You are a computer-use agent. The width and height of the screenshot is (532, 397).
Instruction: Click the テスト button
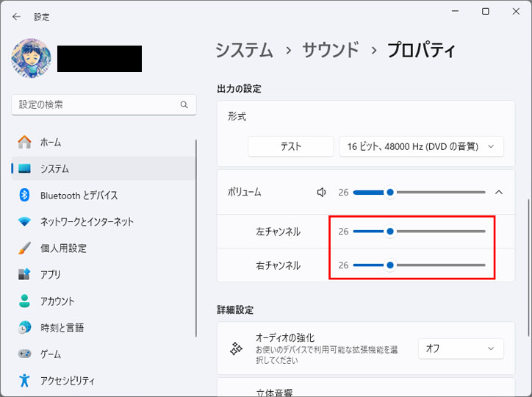290,146
